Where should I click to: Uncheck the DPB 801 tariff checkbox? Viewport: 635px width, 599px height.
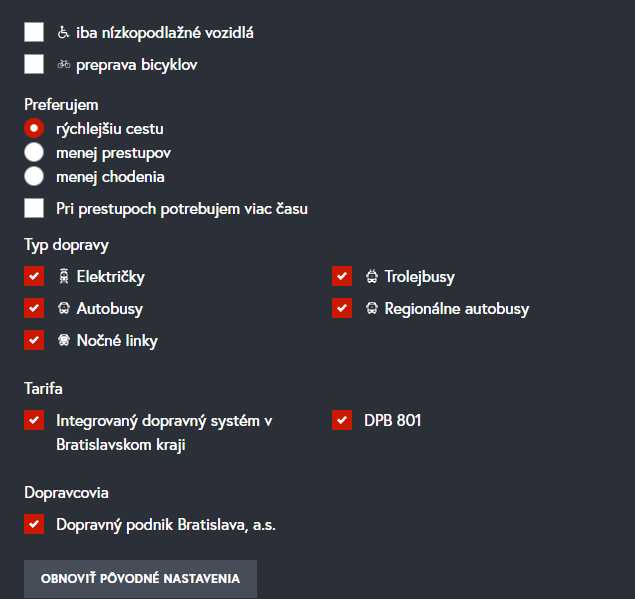(x=342, y=420)
